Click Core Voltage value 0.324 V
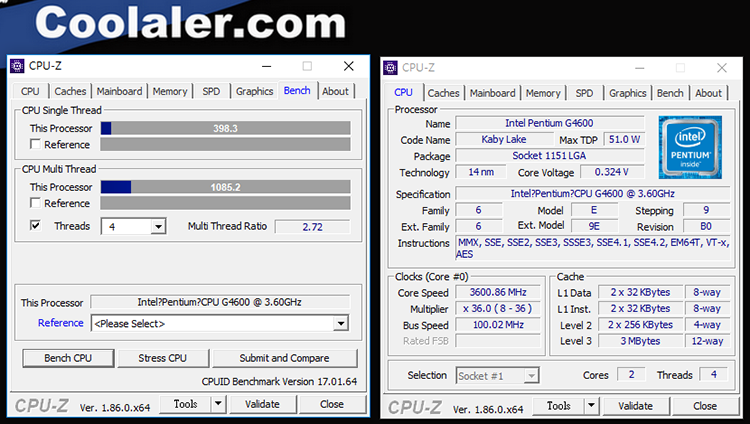Screen dimensions: 750x424 [612, 172]
